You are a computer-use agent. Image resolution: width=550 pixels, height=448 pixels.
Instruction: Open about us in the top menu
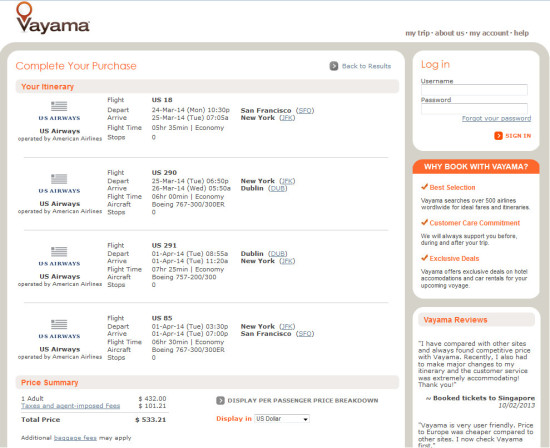coord(449,33)
